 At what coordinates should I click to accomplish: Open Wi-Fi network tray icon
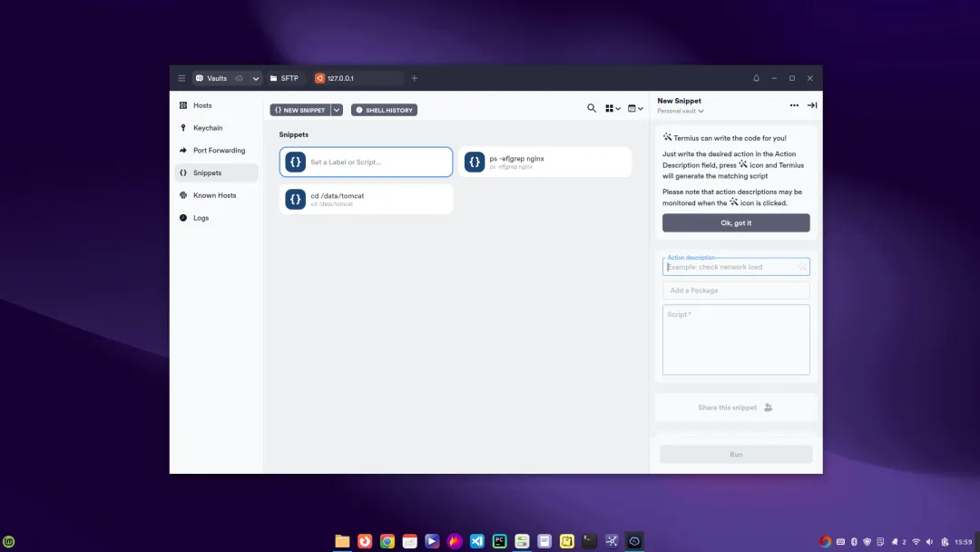[x=916, y=542]
